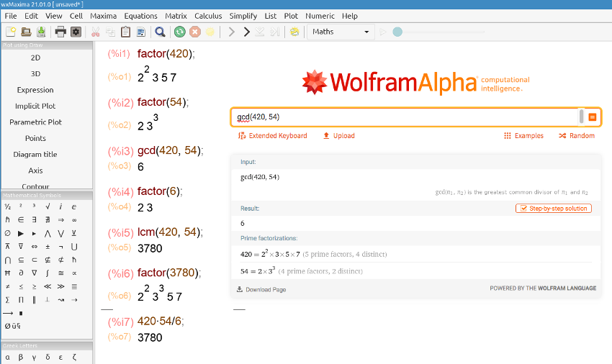This screenshot has height=364, width=612.
Task: Insert the square root symbol
Action: 48,206
